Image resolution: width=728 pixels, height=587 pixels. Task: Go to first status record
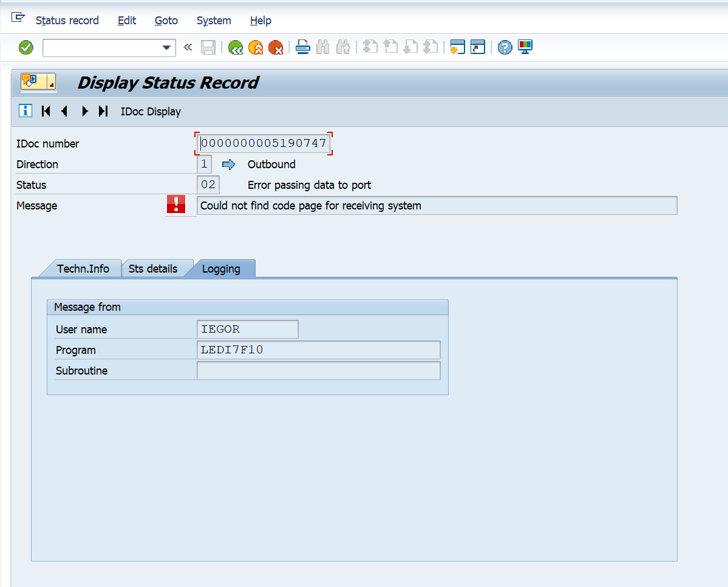tap(46, 111)
